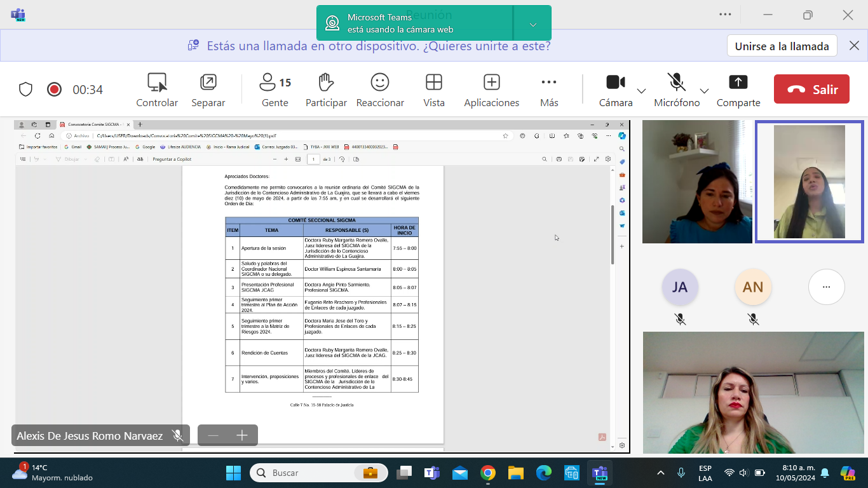Open the notifications bell in system tray
Screen dimensions: 868x488
[x=825, y=473]
